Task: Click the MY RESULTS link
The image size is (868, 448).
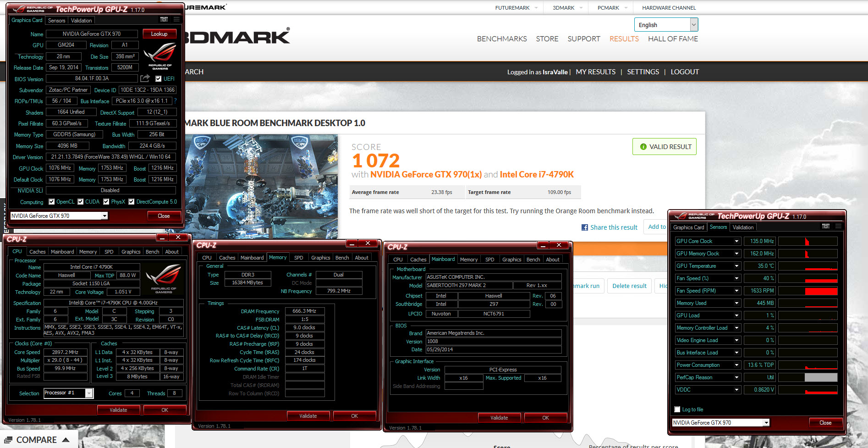Action: pos(596,72)
